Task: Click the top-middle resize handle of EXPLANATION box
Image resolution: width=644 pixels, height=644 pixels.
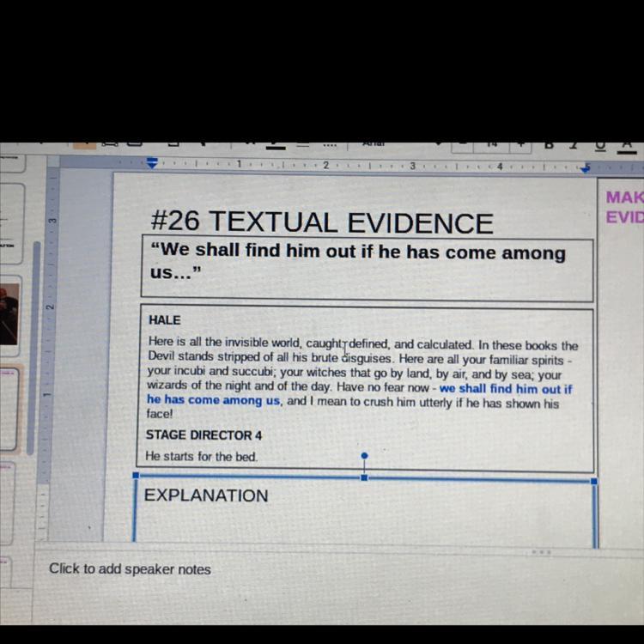Action: click(x=364, y=477)
